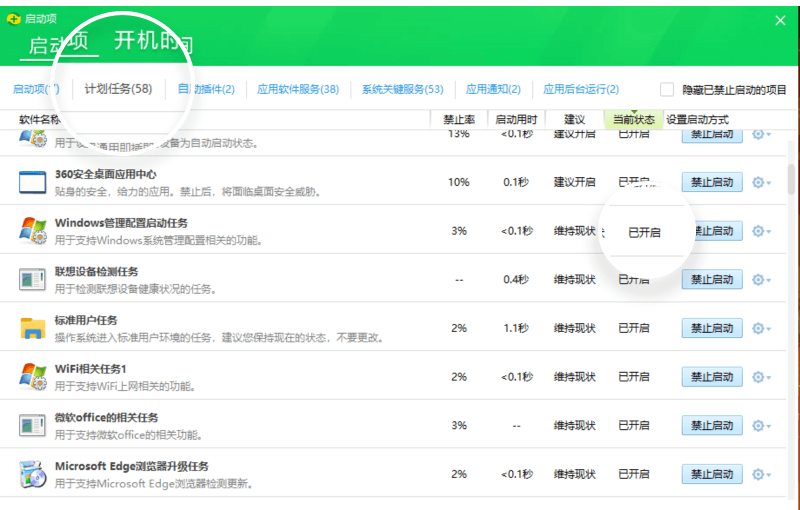
Task: Click the 设置启动方式 column header
Action: (697, 119)
